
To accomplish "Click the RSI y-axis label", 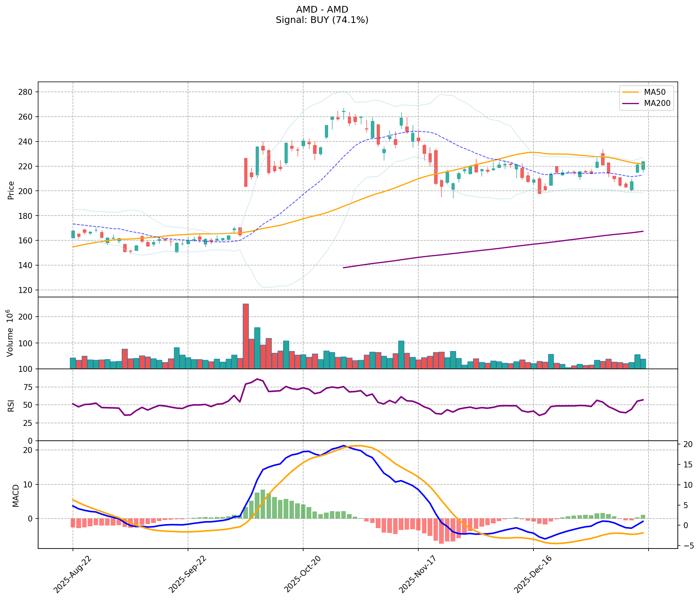I will coord(11,405).
